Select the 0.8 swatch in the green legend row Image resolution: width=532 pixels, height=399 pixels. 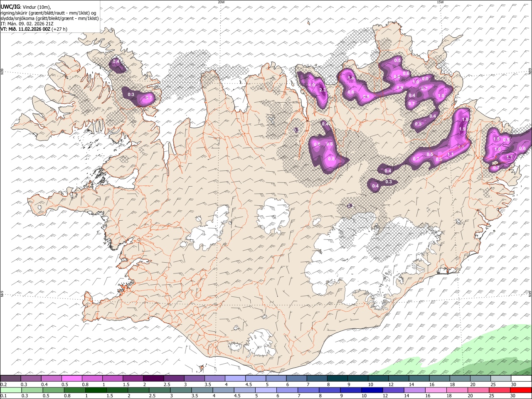pyautogui.click(x=74, y=390)
